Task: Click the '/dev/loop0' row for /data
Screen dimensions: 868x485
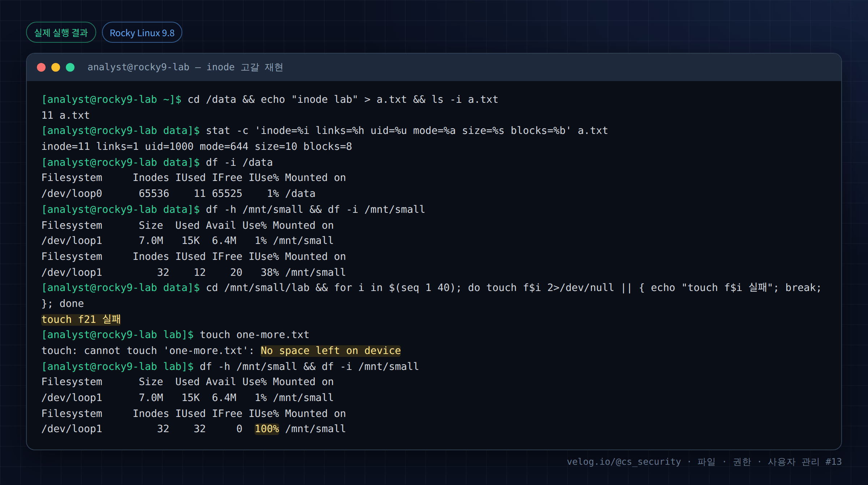Action: point(178,194)
